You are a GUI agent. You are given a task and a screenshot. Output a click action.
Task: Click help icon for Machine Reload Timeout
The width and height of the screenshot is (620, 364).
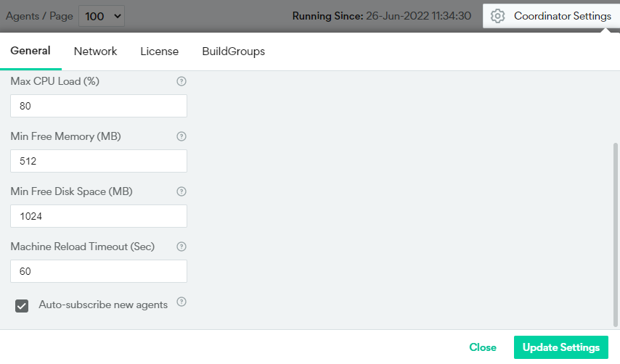coord(181,247)
